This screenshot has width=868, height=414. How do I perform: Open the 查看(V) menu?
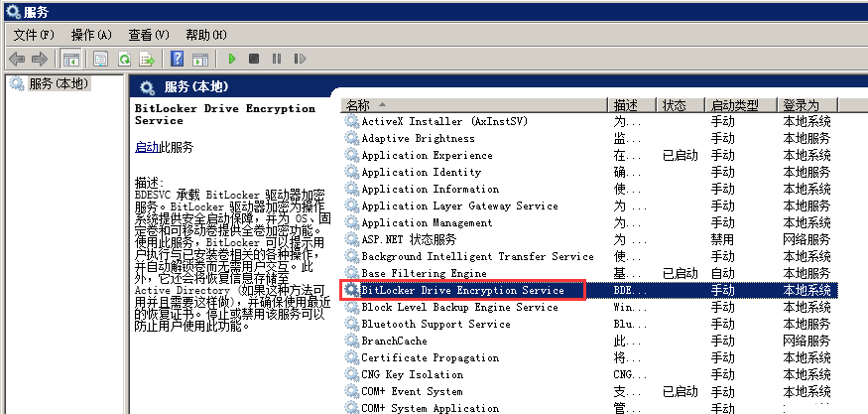(x=149, y=35)
